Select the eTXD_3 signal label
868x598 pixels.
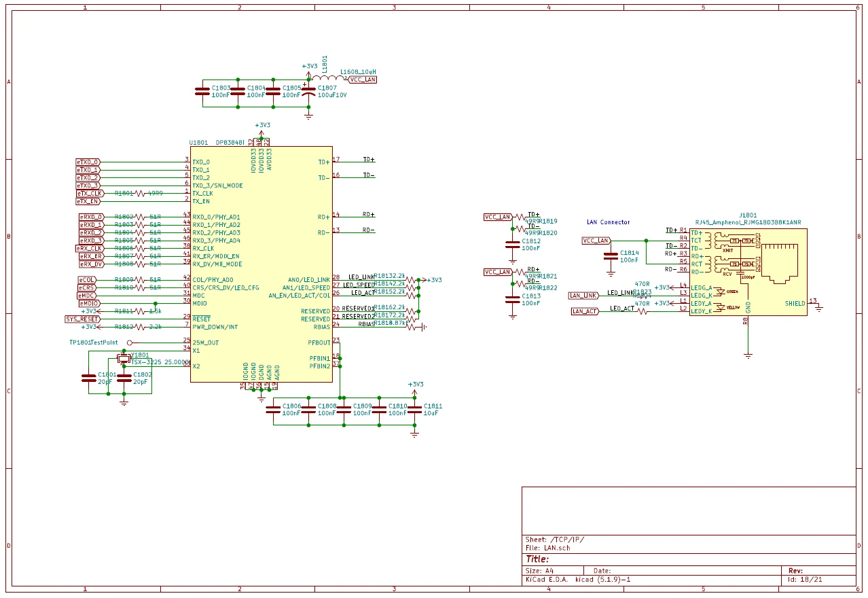coord(88,186)
